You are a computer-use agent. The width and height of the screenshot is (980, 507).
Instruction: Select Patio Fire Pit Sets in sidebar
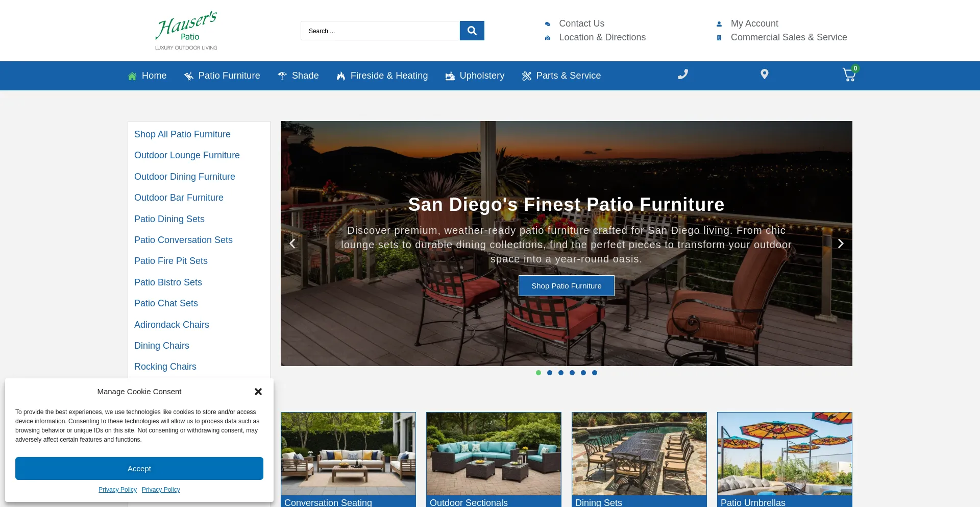[x=171, y=261]
